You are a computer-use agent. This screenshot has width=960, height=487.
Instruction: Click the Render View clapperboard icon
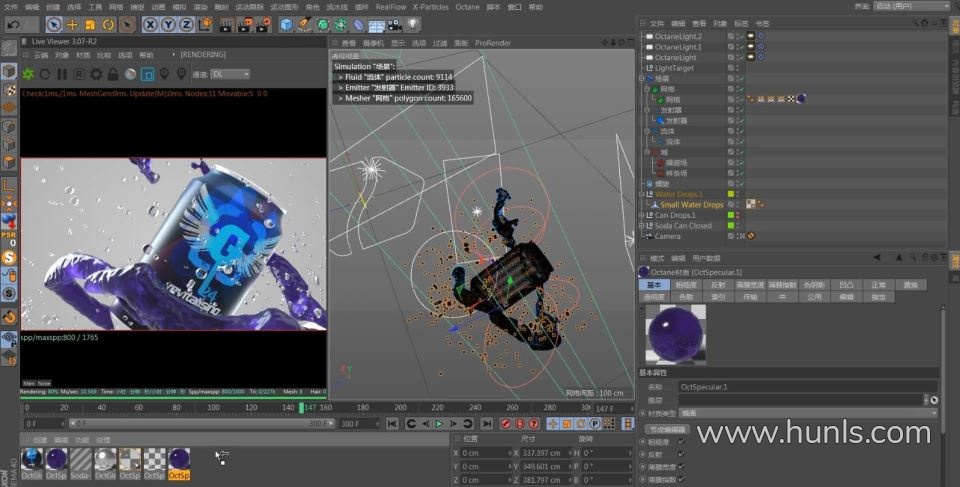227,25
